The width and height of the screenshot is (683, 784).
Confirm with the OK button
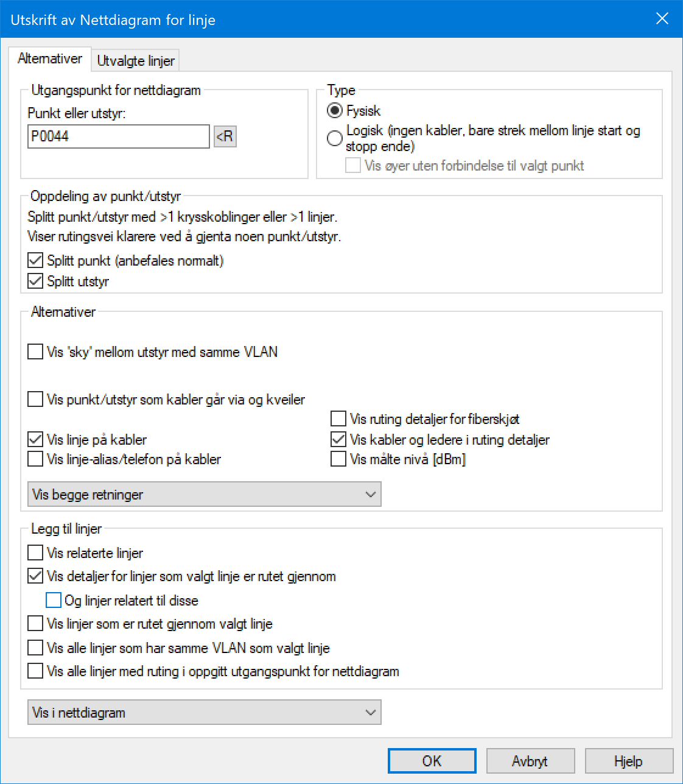click(432, 761)
